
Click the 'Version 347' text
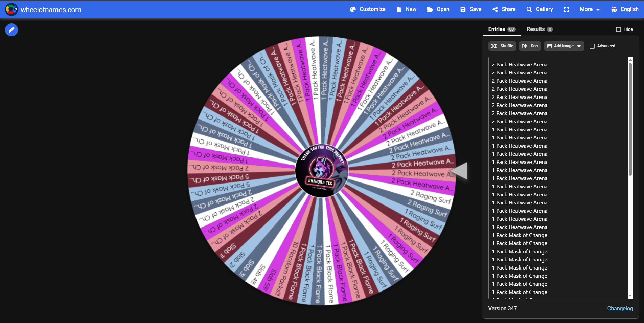pyautogui.click(x=502, y=308)
